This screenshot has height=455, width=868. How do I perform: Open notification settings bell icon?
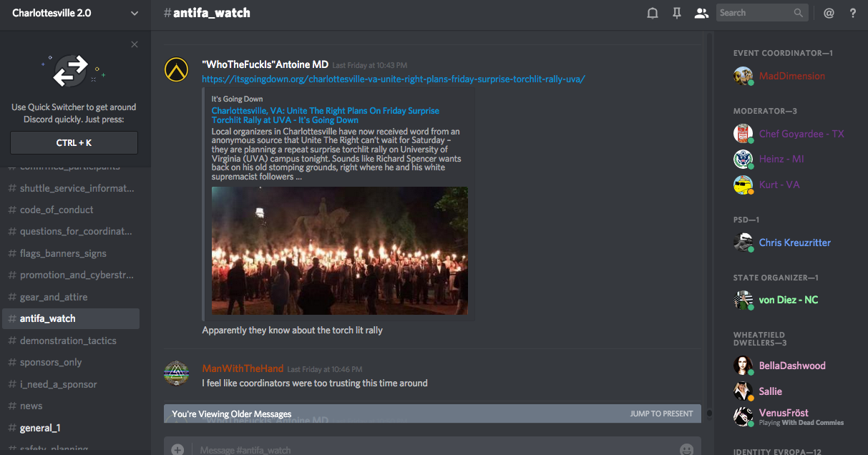click(652, 13)
